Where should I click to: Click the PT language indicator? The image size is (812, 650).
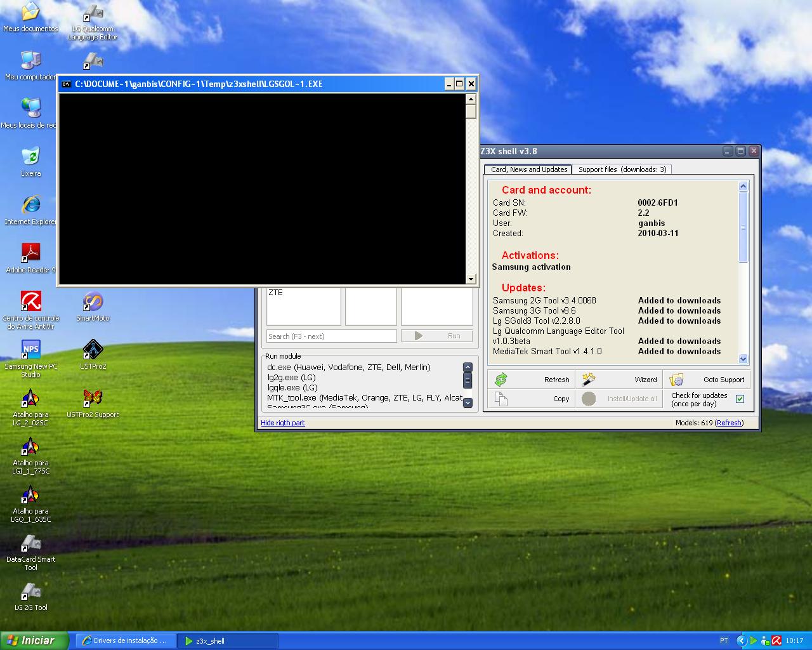[x=724, y=640]
